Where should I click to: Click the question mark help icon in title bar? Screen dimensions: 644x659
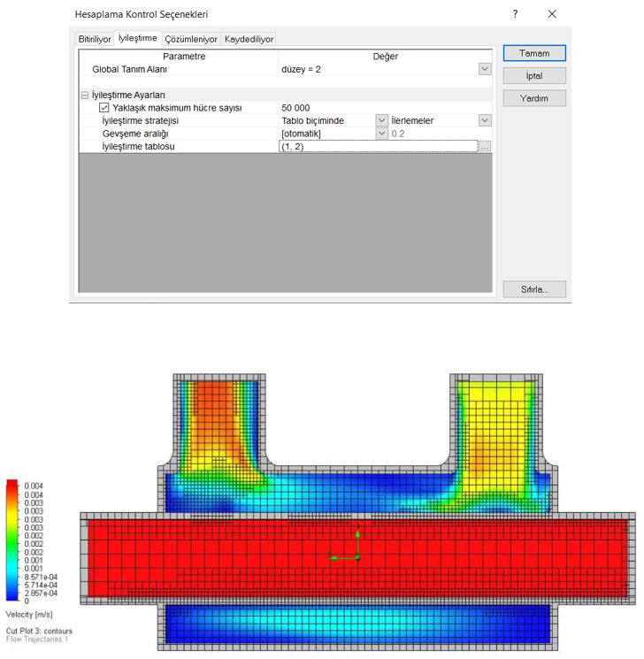[x=515, y=14]
